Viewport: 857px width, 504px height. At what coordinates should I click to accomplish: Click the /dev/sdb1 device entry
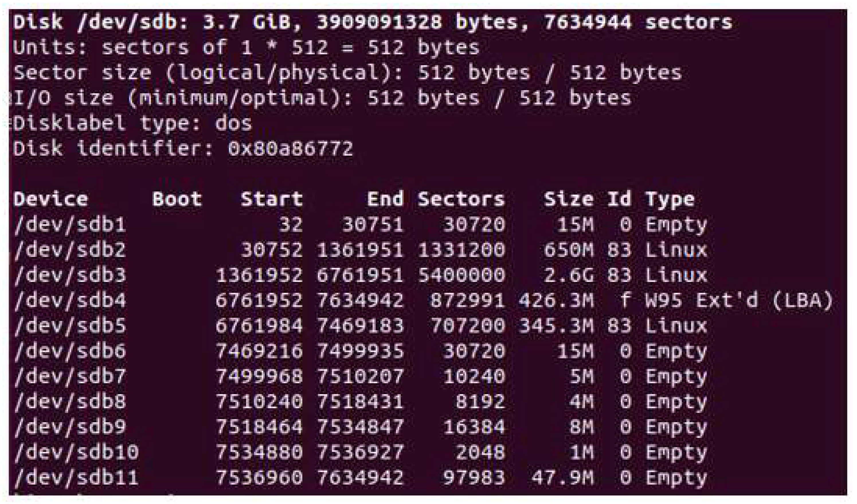coord(70,225)
